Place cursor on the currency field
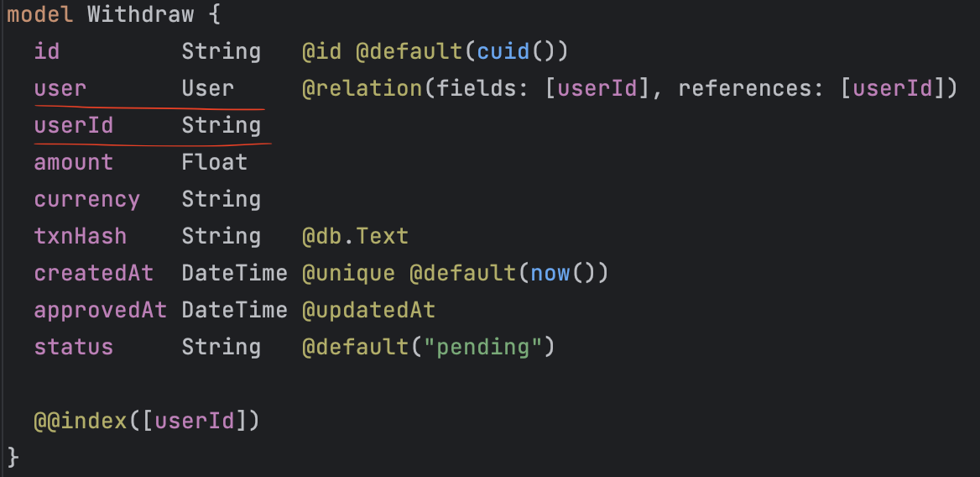The width and height of the screenshot is (980, 477). coord(87,199)
